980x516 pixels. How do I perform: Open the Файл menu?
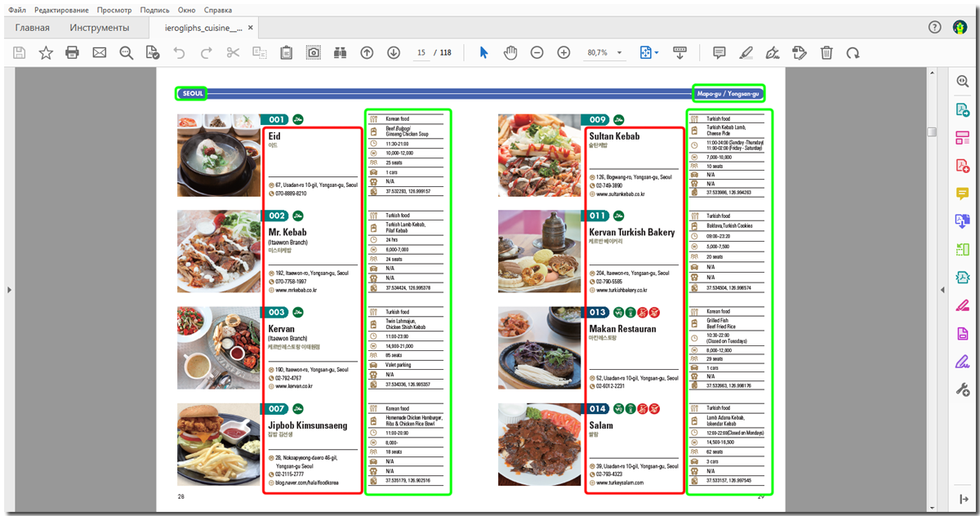pyautogui.click(x=17, y=11)
